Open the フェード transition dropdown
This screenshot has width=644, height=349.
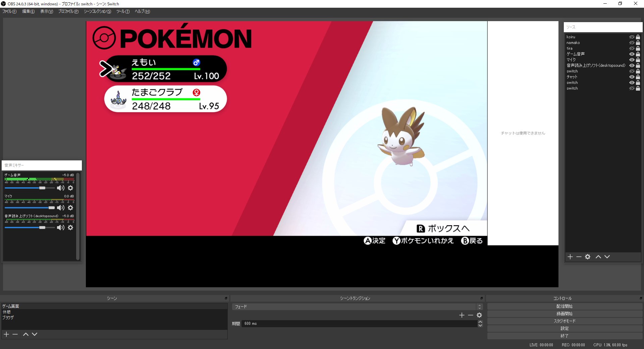pos(357,307)
